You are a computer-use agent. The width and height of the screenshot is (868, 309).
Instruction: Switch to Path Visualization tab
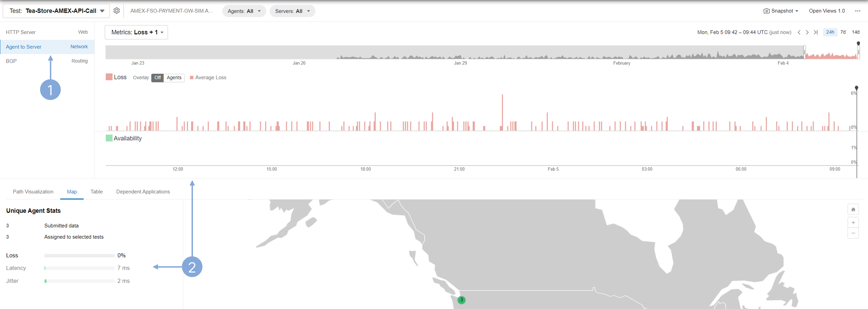(33, 192)
